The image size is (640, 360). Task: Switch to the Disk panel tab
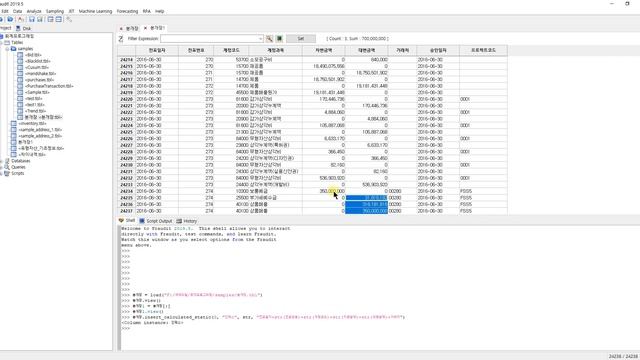pos(23,28)
